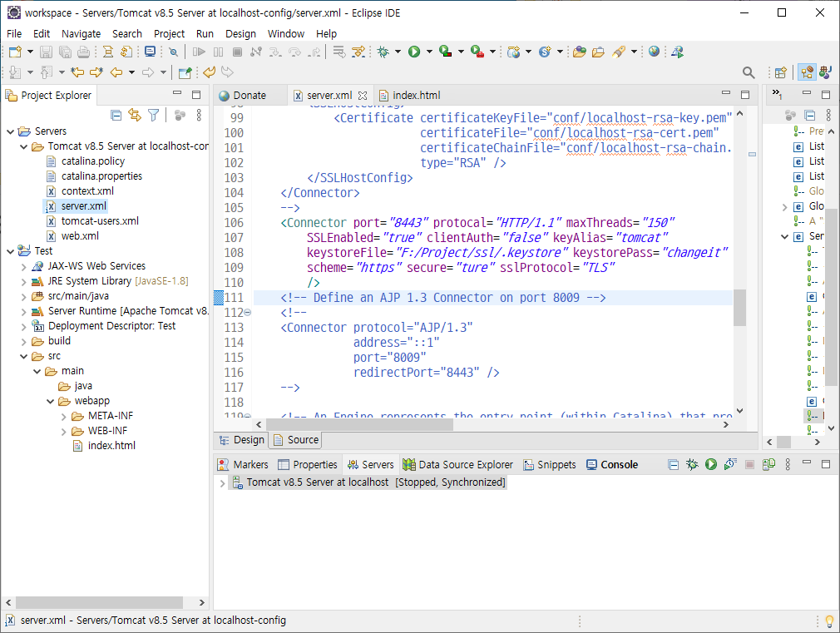Click the Pin Editor icon

tap(185, 72)
